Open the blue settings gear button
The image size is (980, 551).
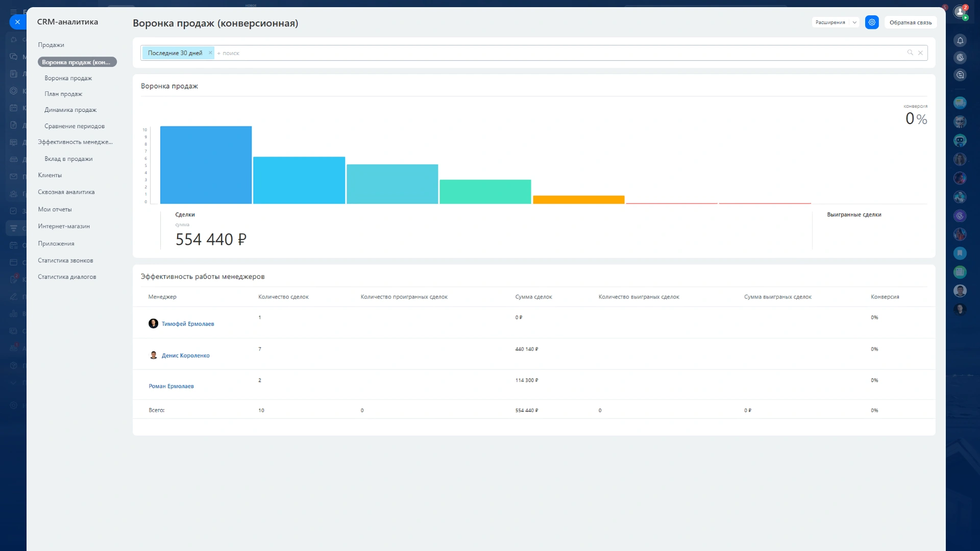[872, 22]
